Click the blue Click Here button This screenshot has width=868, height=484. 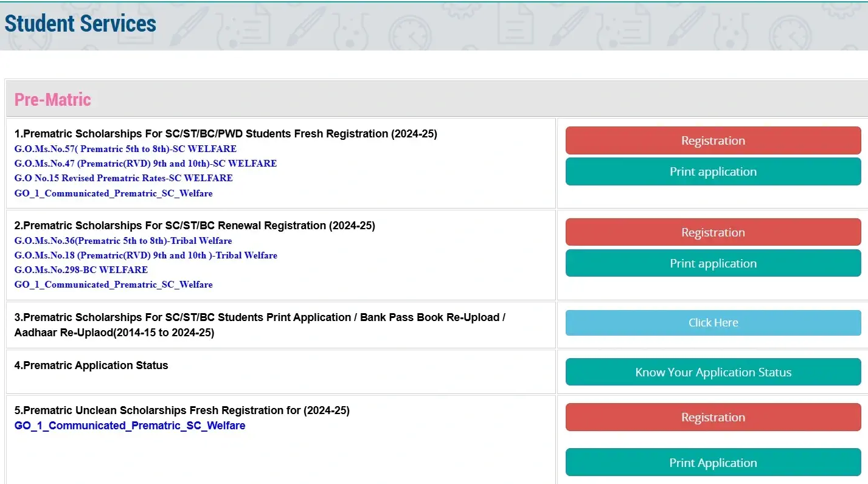[x=713, y=323]
